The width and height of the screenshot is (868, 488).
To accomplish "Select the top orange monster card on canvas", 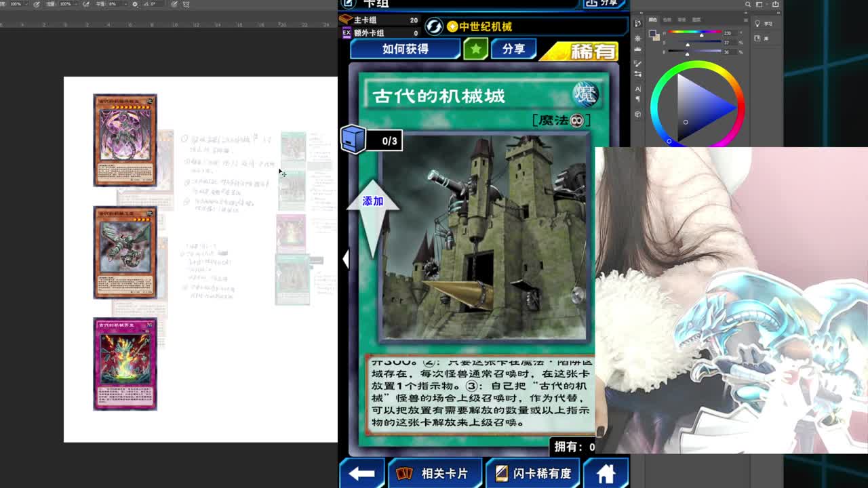I will point(125,140).
